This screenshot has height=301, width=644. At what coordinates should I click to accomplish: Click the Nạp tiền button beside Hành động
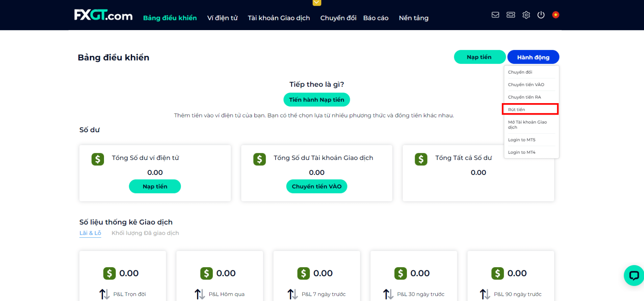pos(479,57)
